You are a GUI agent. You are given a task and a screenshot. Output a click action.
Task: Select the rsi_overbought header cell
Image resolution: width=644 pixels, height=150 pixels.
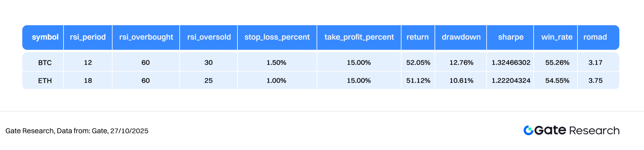point(146,37)
